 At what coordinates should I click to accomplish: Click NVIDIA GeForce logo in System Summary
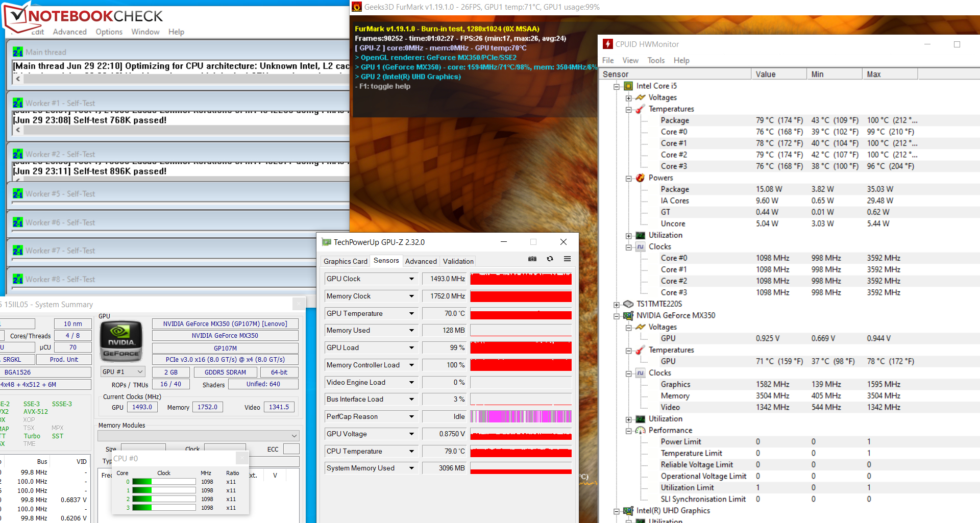[121, 341]
